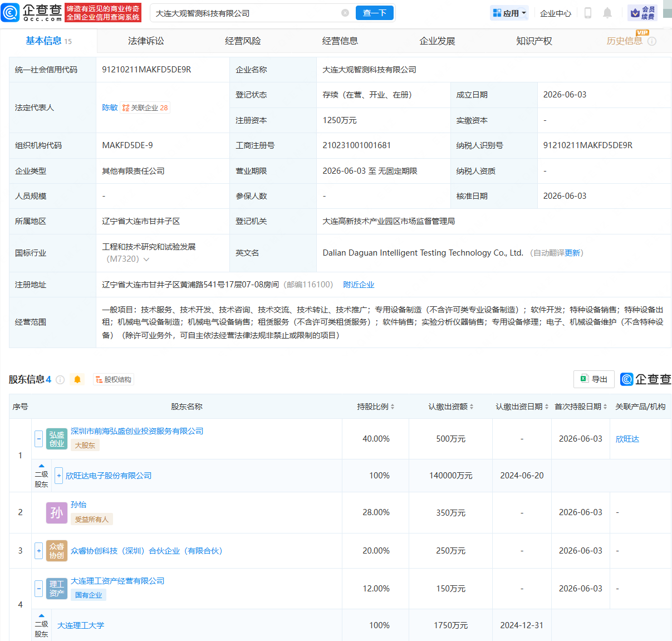Screen dimensions: 672x641
Task: Click the 理工资产 company logo tile
Action: point(57,589)
